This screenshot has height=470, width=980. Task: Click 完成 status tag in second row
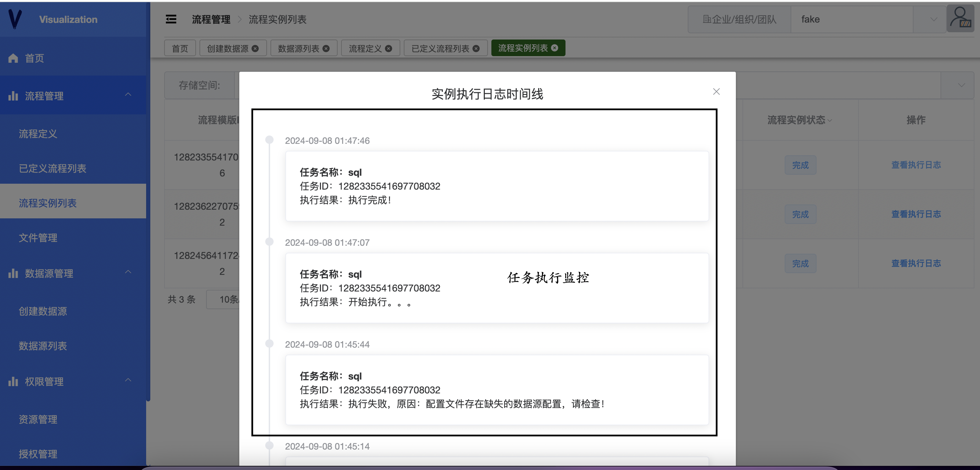(x=800, y=214)
